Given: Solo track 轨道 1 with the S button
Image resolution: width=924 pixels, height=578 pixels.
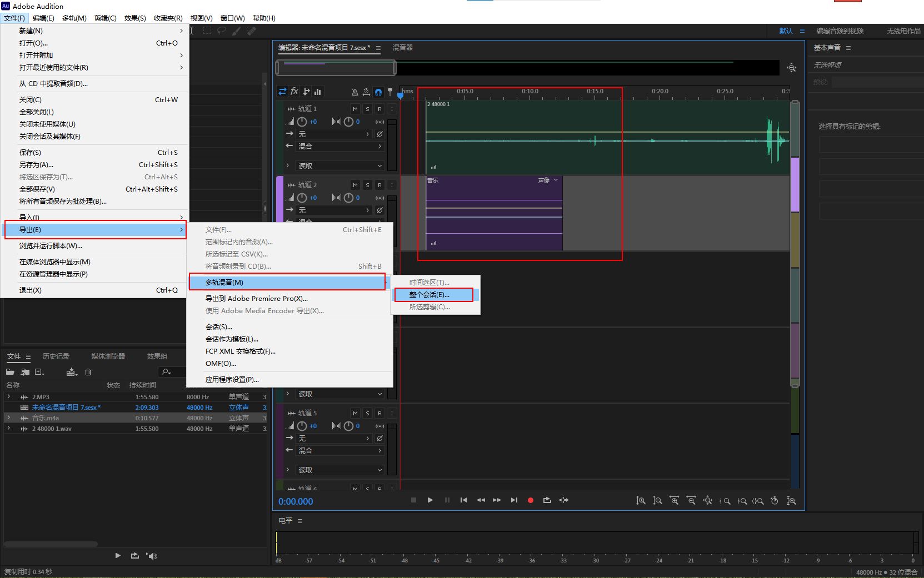Looking at the screenshot, I should tap(367, 109).
